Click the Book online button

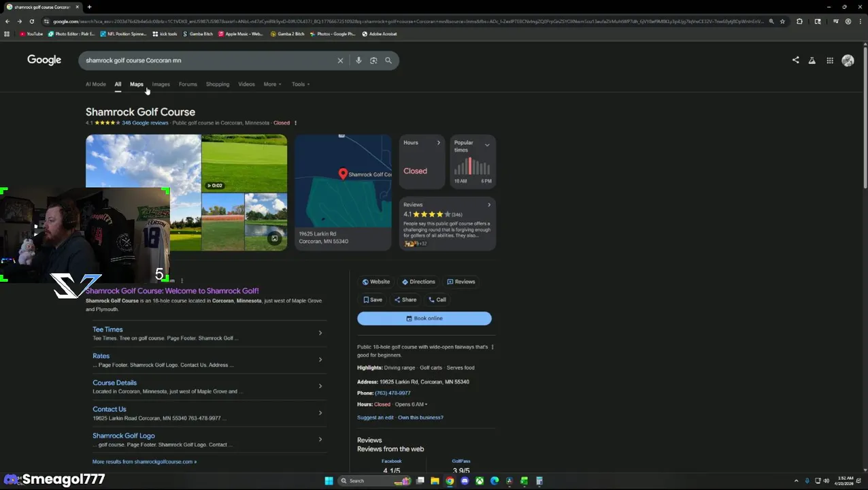[424, 318]
